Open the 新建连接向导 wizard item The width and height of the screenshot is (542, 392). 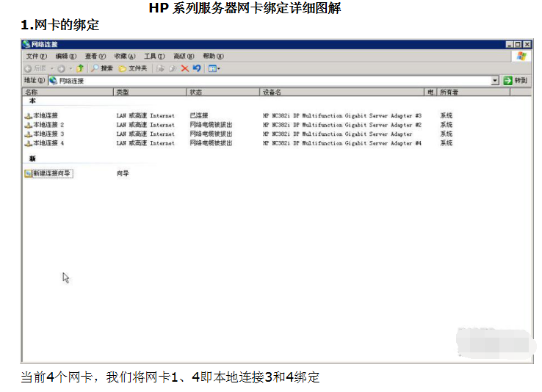tap(48, 174)
